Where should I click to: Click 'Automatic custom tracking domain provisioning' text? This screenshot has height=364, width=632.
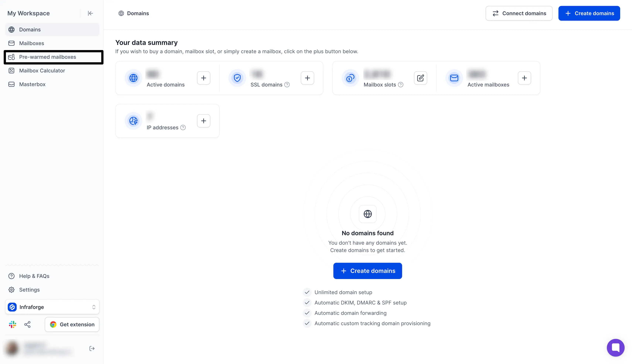tap(373, 324)
